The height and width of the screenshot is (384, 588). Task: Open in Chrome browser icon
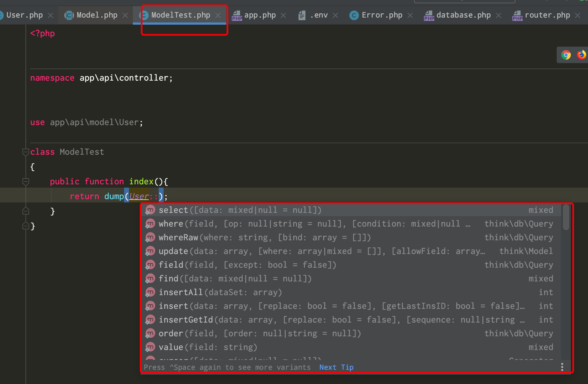pyautogui.click(x=566, y=55)
